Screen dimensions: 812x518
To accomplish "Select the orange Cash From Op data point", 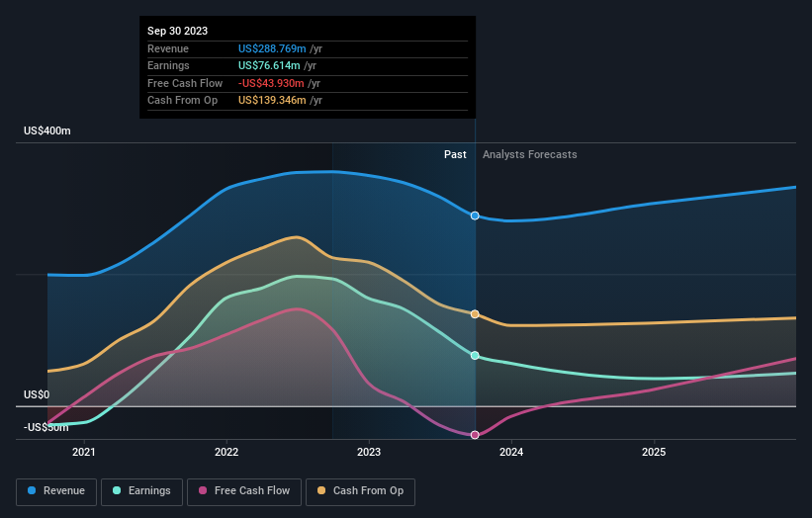I will click(x=475, y=314).
